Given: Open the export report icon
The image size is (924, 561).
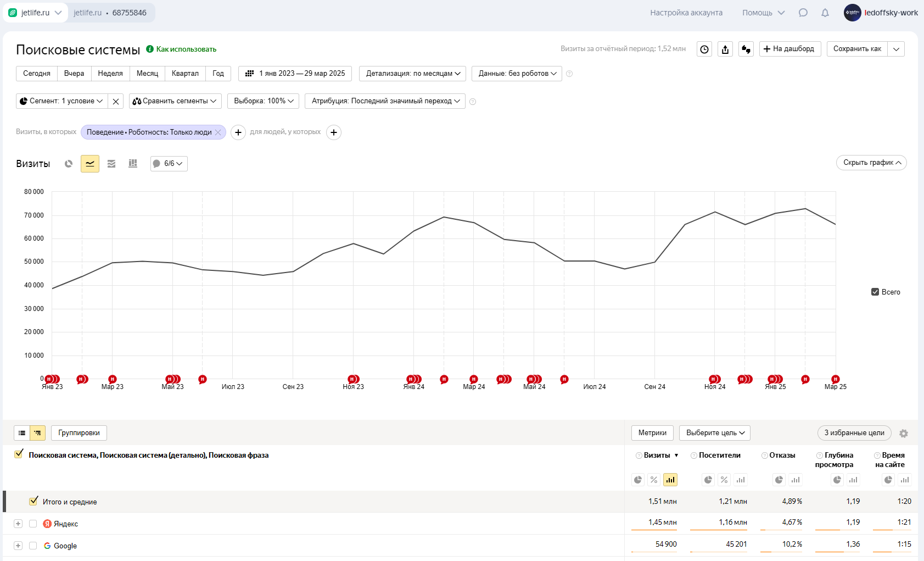Looking at the screenshot, I should (725, 49).
